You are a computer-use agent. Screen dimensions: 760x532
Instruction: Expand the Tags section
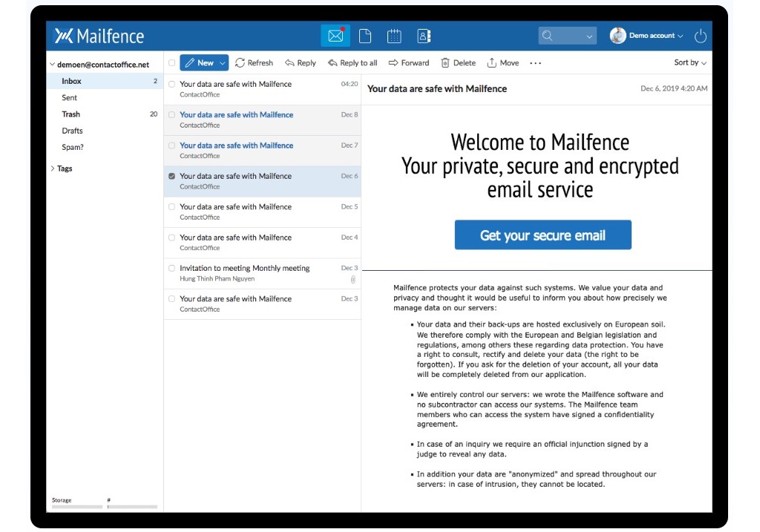[x=53, y=168]
